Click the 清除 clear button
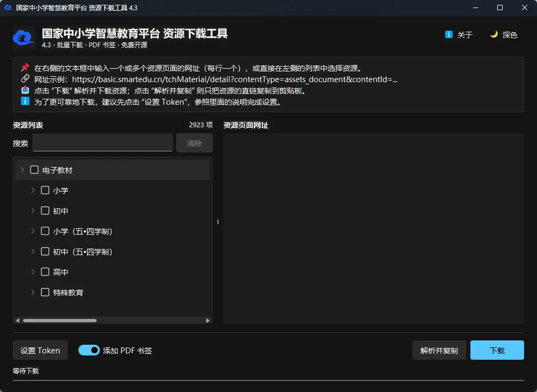 [194, 143]
